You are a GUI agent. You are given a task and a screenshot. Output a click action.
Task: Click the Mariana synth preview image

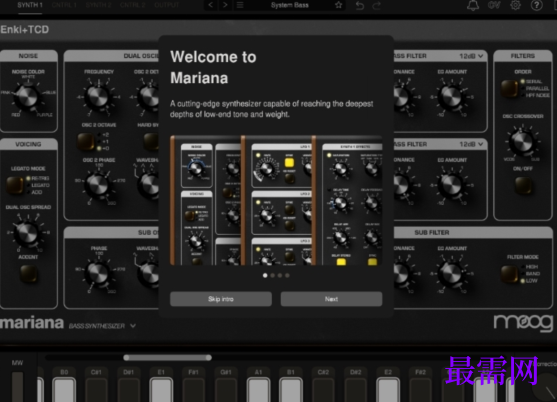(276, 200)
